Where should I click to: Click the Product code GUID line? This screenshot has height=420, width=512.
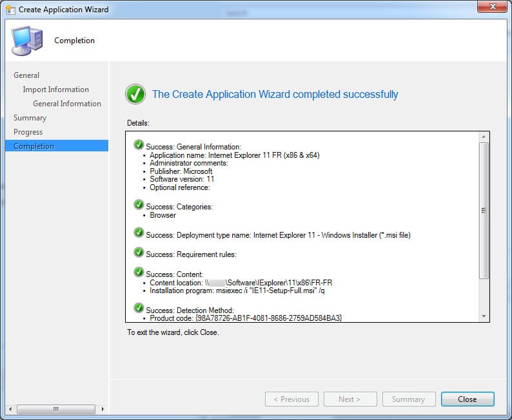coord(246,318)
